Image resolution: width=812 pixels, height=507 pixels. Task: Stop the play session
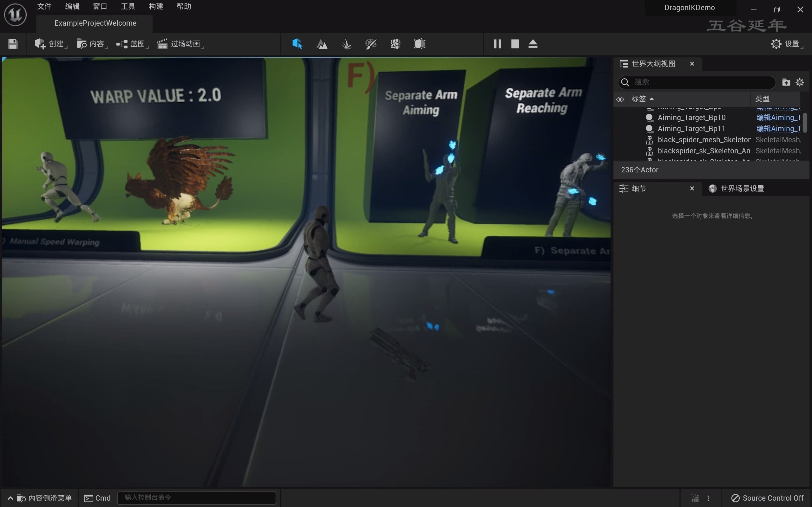click(515, 44)
